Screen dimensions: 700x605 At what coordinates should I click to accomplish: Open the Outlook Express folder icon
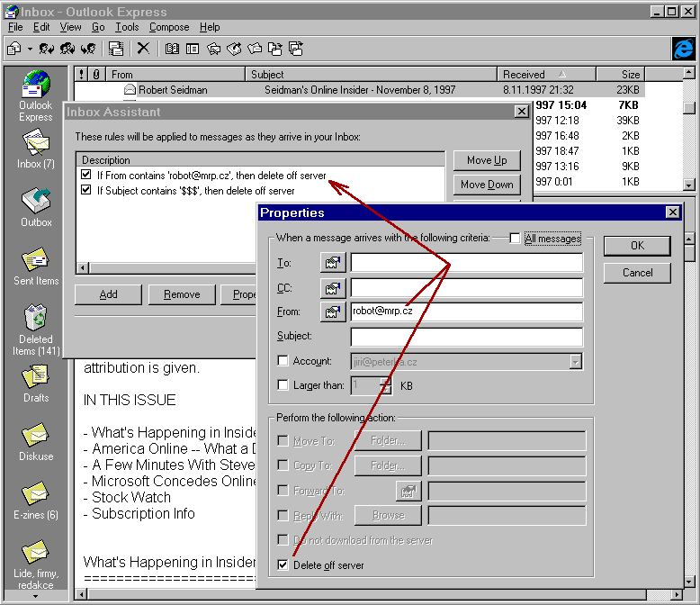tap(36, 86)
